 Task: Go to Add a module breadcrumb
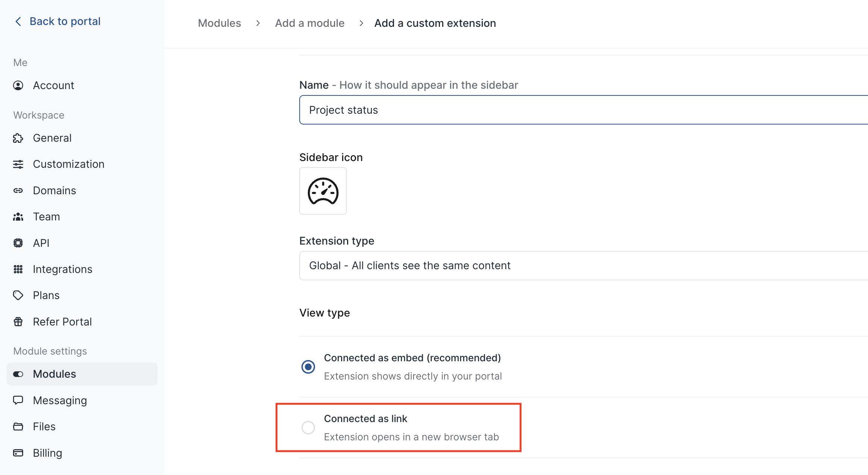[309, 23]
